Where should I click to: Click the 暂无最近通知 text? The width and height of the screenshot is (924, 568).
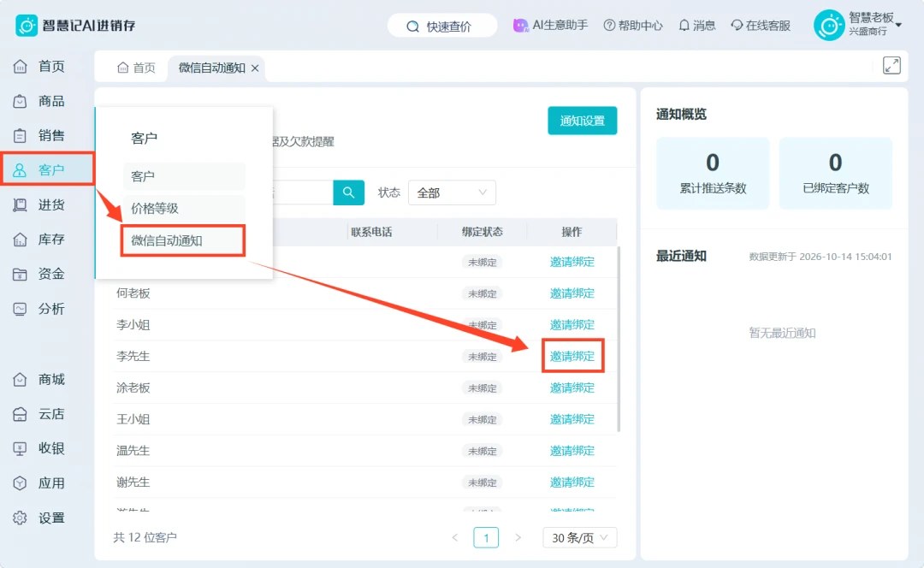pyautogui.click(x=782, y=333)
